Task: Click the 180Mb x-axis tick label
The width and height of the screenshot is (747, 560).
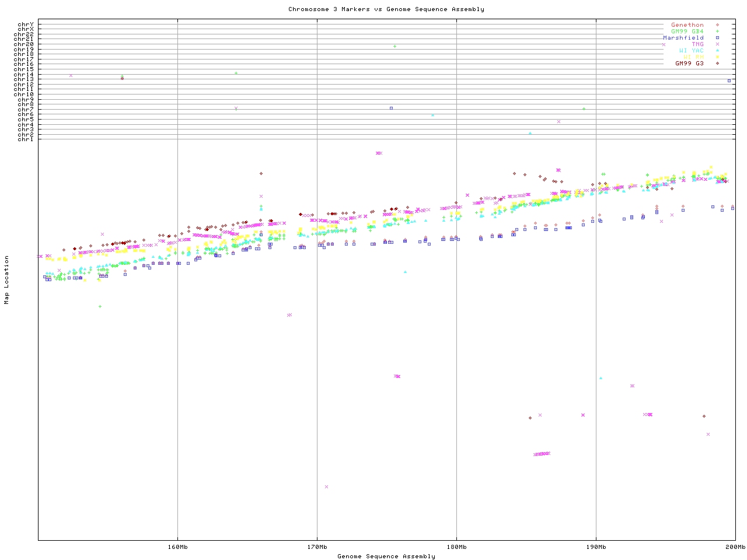Action: click(456, 547)
